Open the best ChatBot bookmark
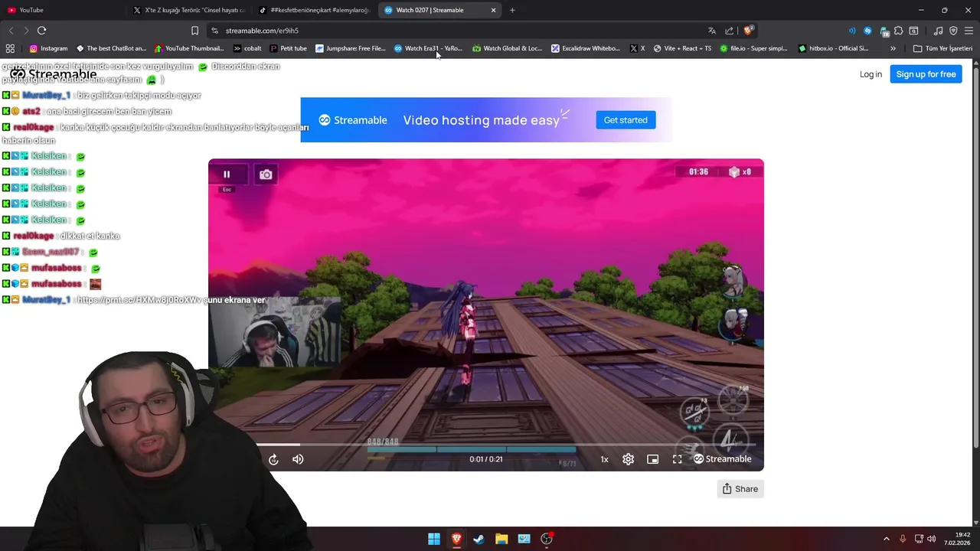 [111, 48]
